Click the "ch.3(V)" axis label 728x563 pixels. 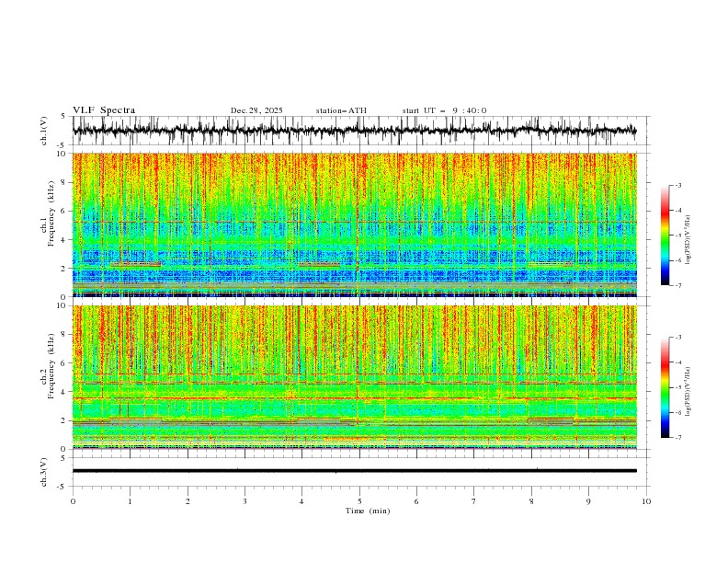pos(44,472)
